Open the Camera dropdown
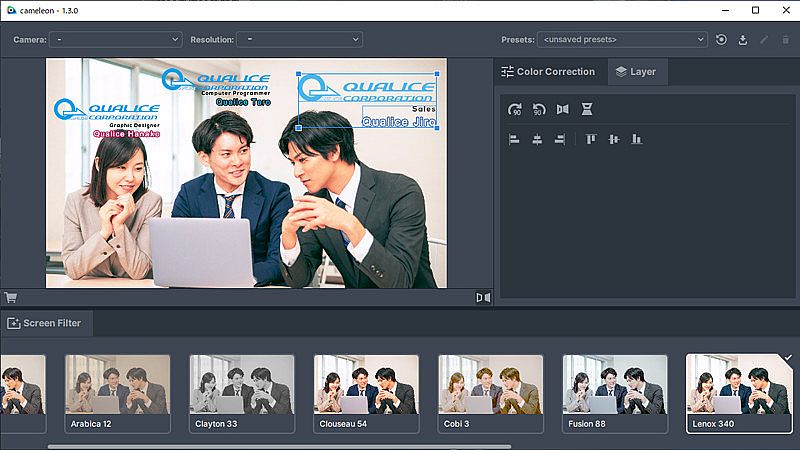This screenshot has height=450, width=800. coord(116,40)
